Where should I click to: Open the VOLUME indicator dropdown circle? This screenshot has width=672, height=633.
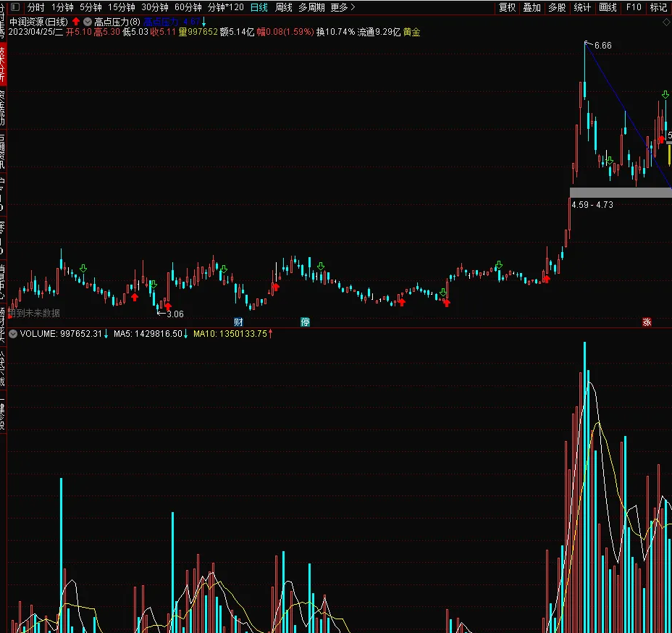(x=13, y=334)
